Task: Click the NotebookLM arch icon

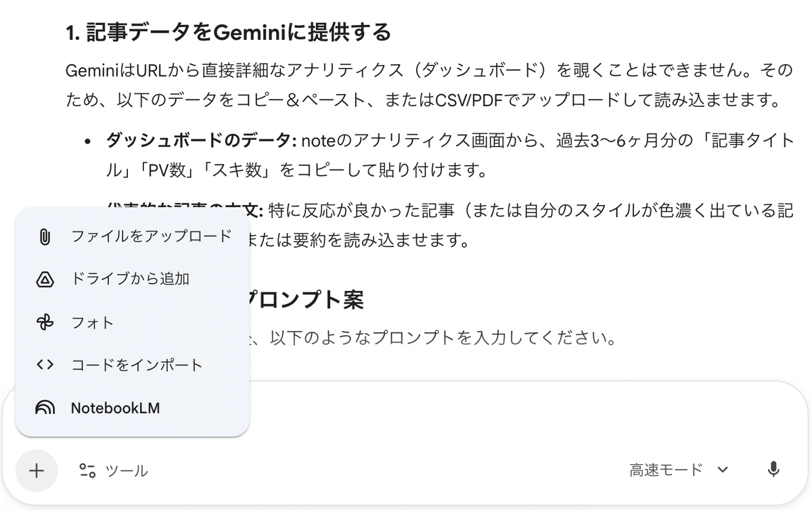Action: pyautogui.click(x=45, y=408)
